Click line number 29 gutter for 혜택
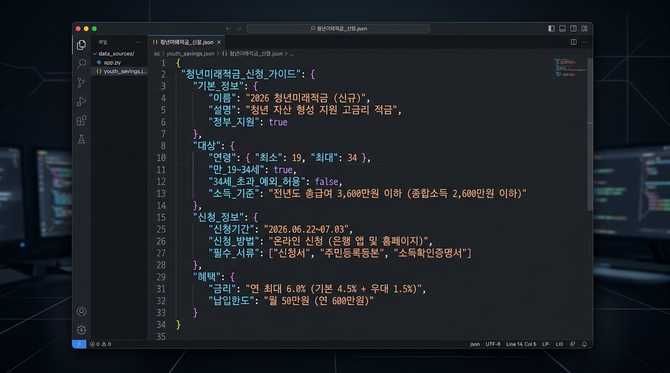 point(161,277)
